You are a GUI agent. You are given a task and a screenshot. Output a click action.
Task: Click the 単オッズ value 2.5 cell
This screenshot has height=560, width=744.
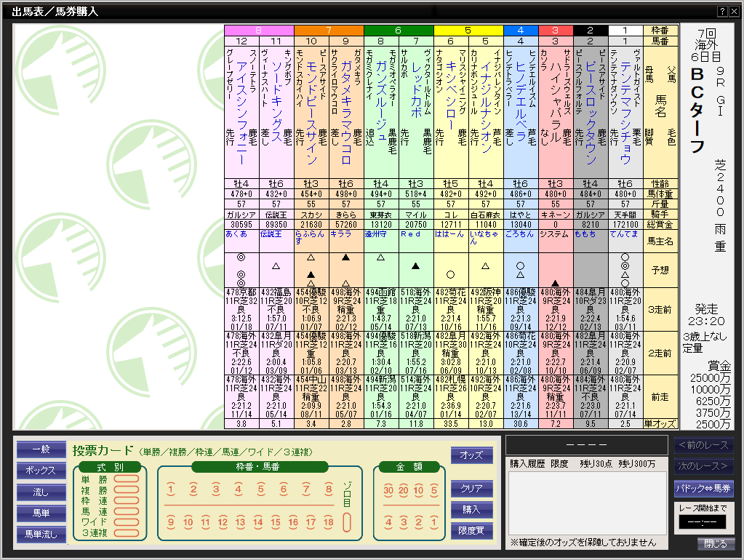coord(625,424)
